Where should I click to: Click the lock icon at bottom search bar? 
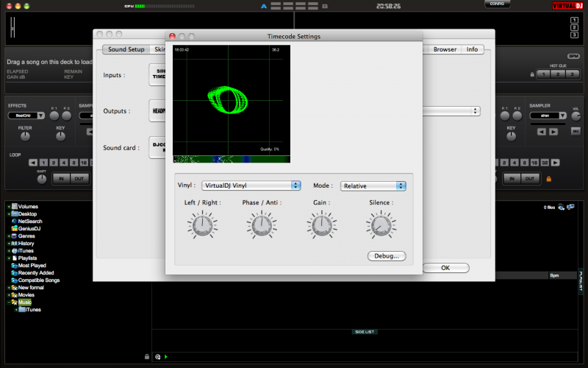pyautogui.click(x=147, y=356)
